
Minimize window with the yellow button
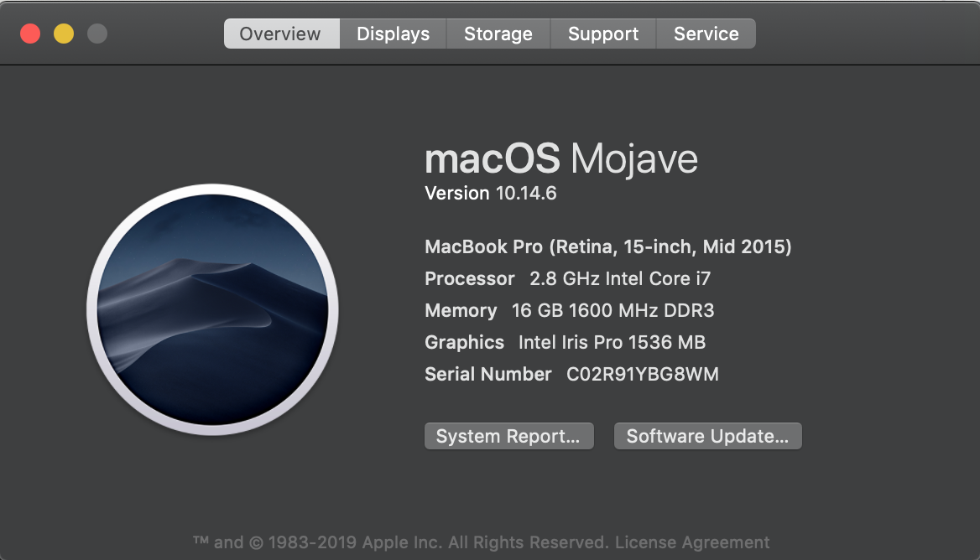click(x=64, y=34)
